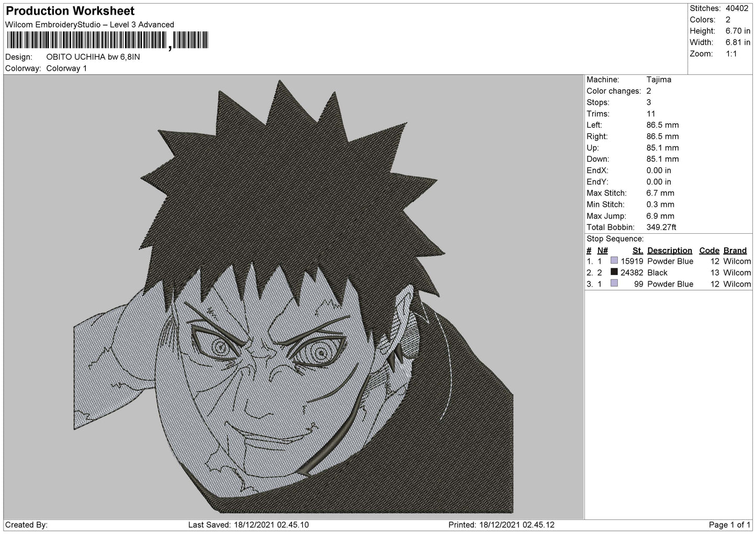Click the Powder Blue swatch in stop 3
Viewport: 756px width, 534px height.
pyautogui.click(x=614, y=283)
